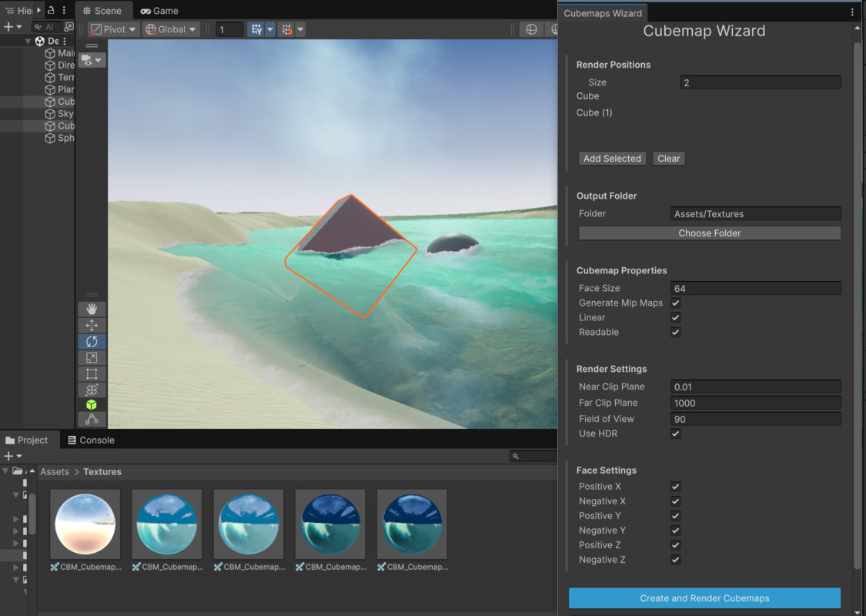
Task: Open the Project create plus dropdown
Action: [x=13, y=457]
